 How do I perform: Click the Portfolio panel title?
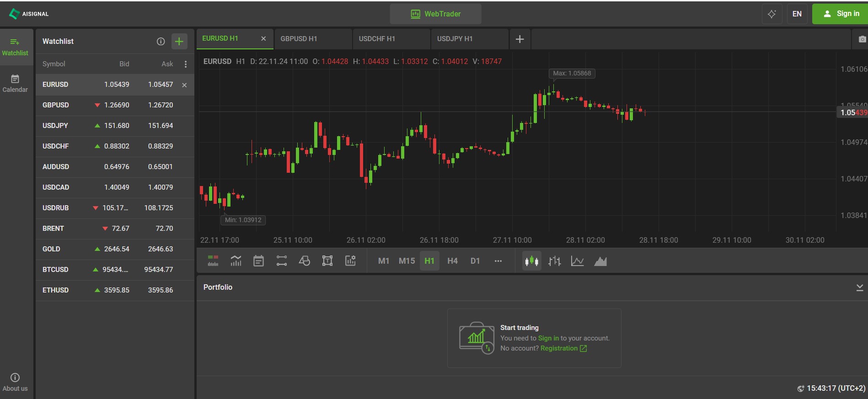pos(218,287)
